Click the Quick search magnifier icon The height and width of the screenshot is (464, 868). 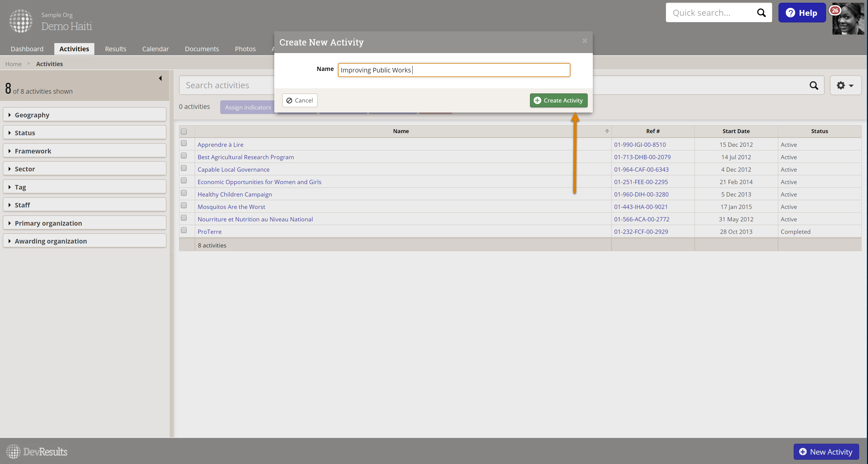click(x=761, y=13)
